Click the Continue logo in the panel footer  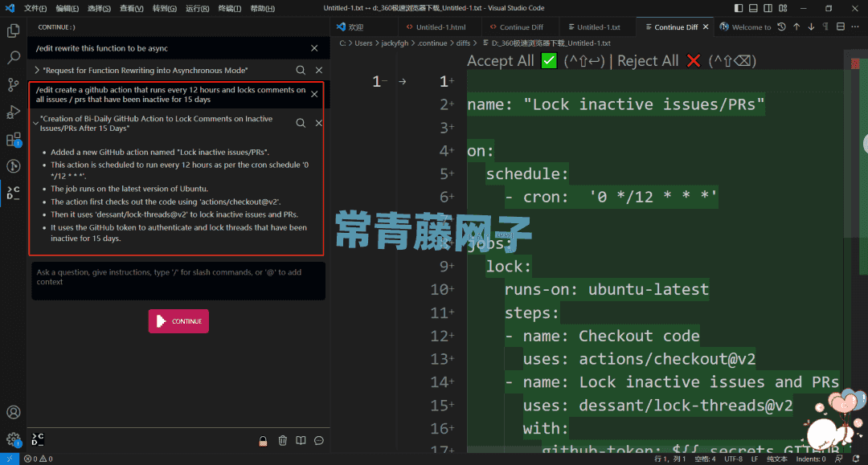(38, 439)
